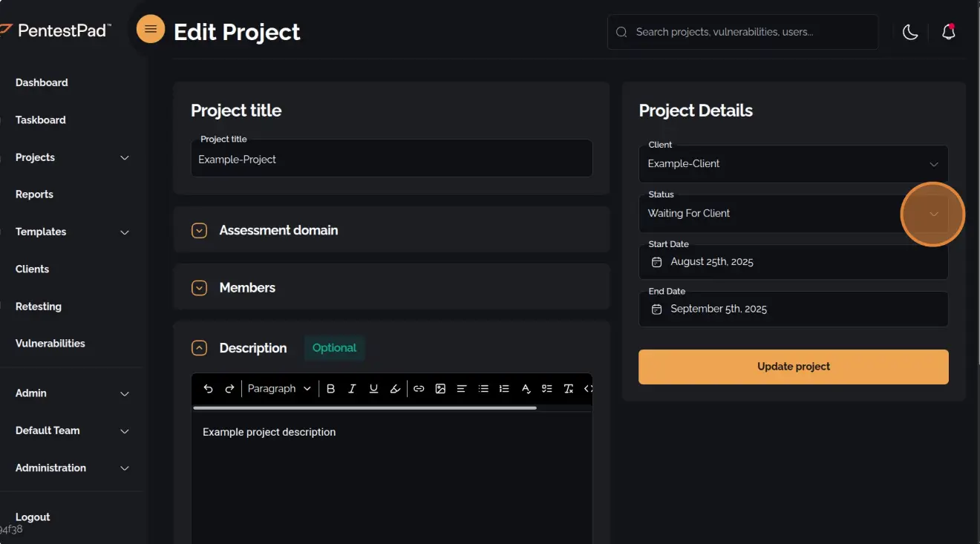
Task: Open the Projects menu in the sidebar
Action: point(35,157)
